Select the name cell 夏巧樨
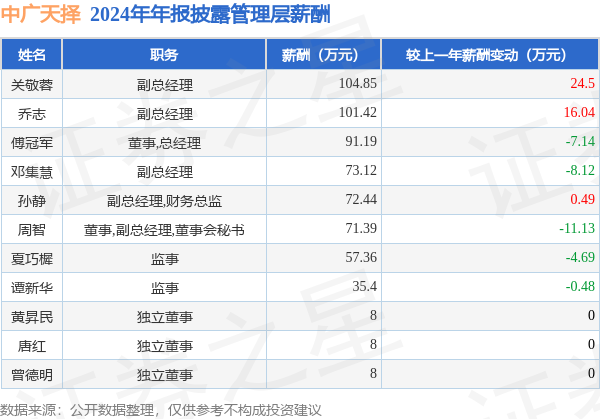This screenshot has height=419, width=600. pos(32,259)
